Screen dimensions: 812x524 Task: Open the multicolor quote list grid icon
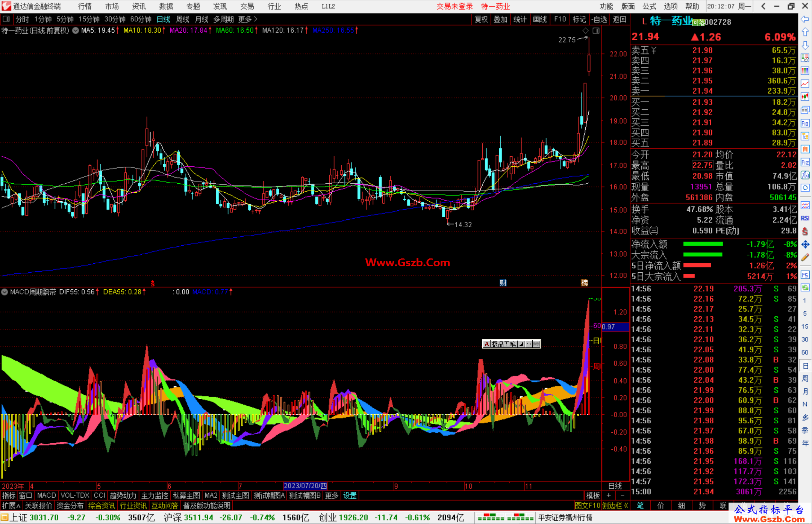pyautogui.click(x=805, y=71)
